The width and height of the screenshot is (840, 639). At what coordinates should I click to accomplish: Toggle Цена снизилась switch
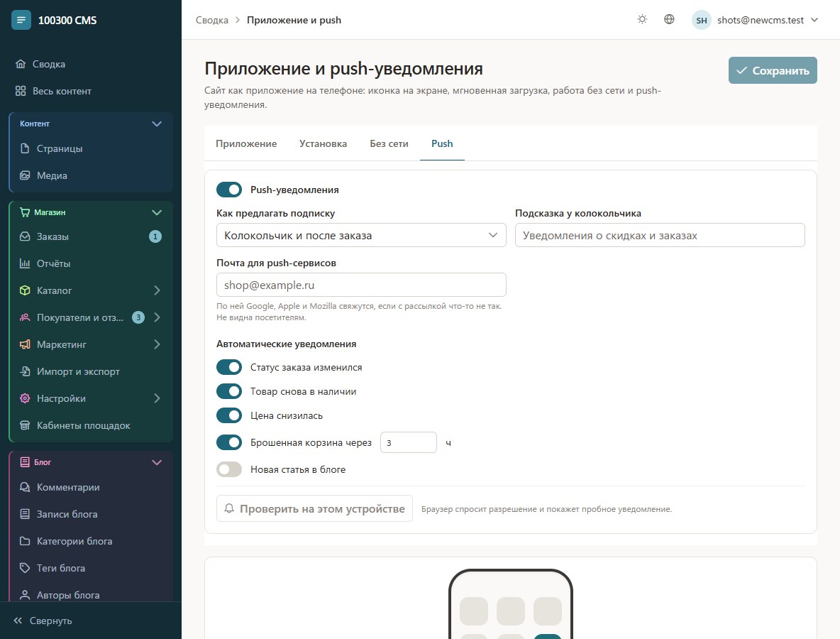[x=229, y=415]
